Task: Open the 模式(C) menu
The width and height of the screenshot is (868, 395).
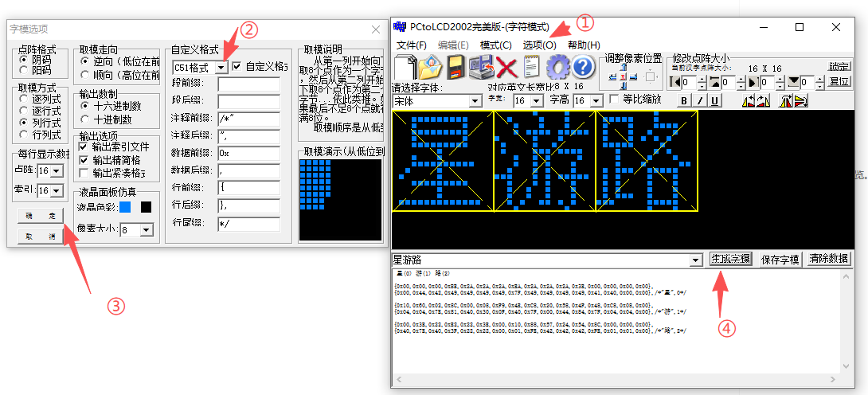Action: tap(495, 45)
